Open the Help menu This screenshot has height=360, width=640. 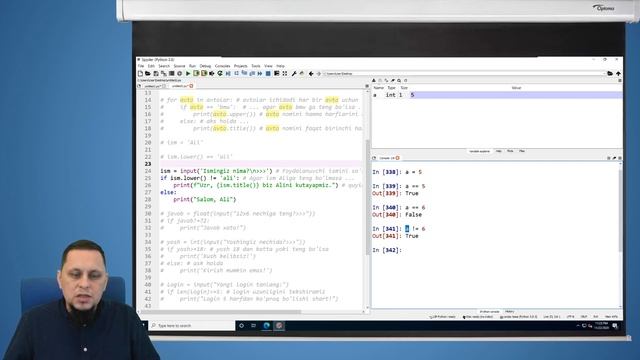[280, 66]
